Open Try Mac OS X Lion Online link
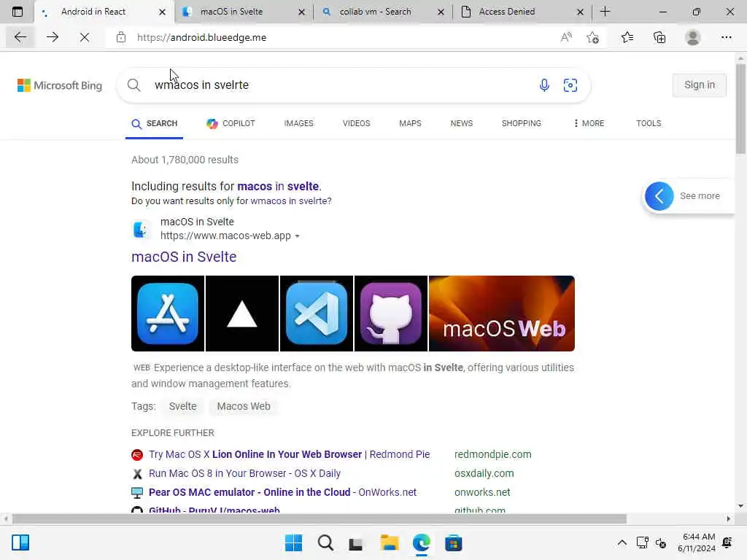Viewport: 747px width, 560px height. pyautogui.click(x=289, y=454)
